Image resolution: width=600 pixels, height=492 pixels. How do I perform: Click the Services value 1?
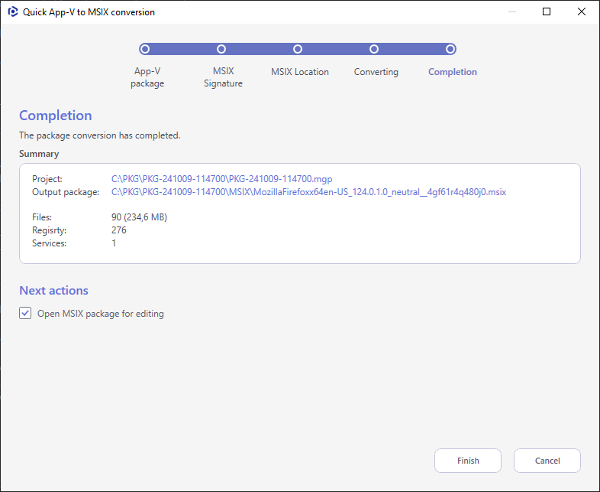114,243
